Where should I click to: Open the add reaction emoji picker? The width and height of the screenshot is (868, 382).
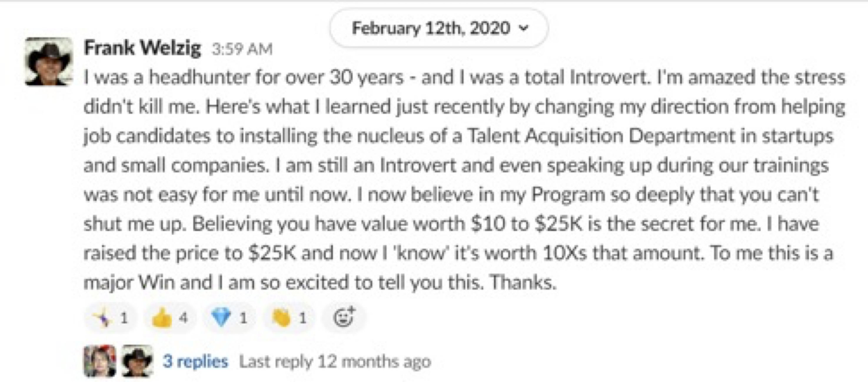coord(343,317)
